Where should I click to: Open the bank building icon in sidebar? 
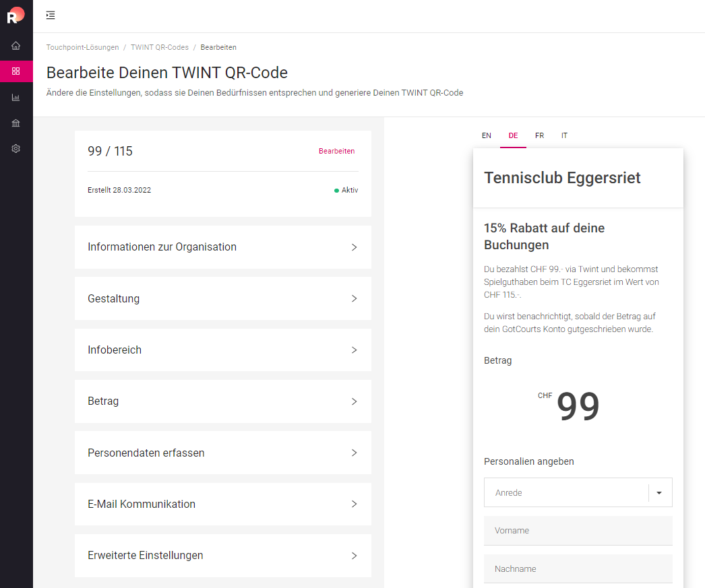(x=16, y=123)
